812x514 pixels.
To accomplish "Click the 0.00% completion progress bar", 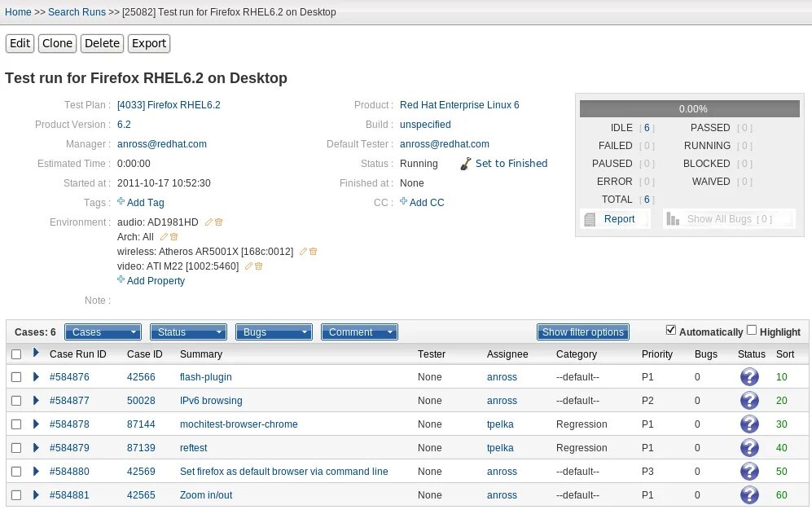I will [690, 109].
